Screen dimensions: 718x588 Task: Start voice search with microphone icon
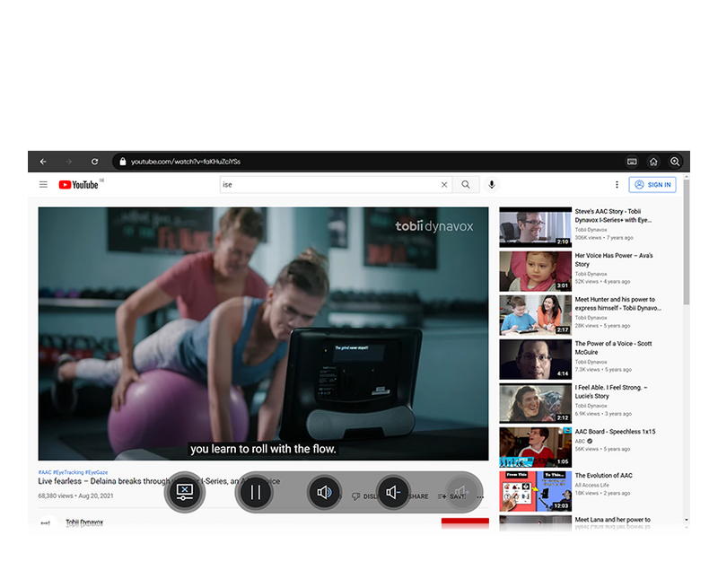click(491, 185)
